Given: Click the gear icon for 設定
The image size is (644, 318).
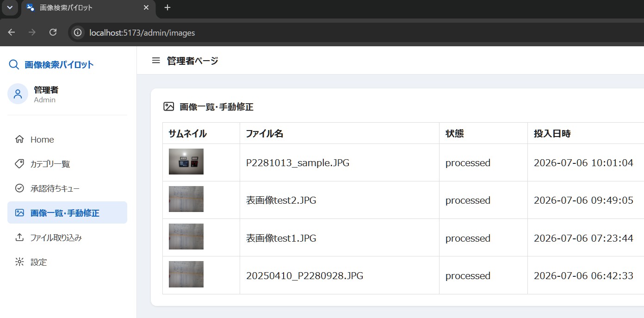Looking at the screenshot, I should 19,262.
